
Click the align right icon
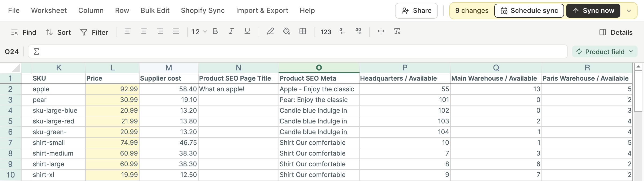point(160,32)
